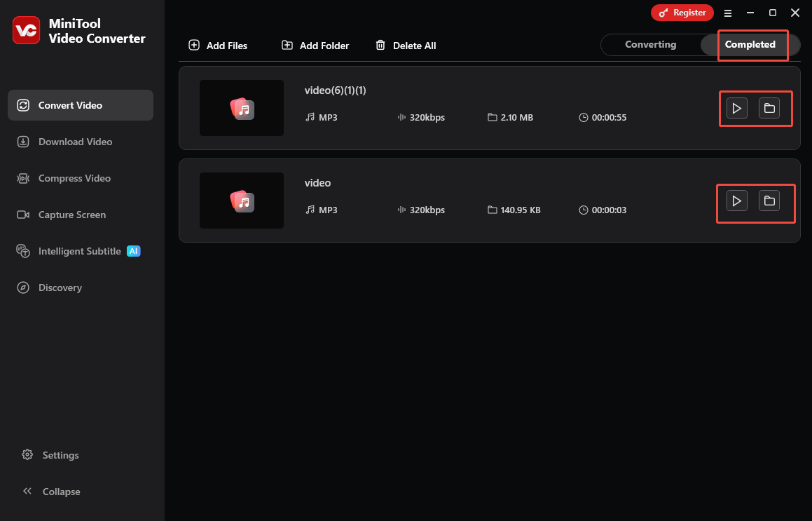Delete all completed conversions

406,45
